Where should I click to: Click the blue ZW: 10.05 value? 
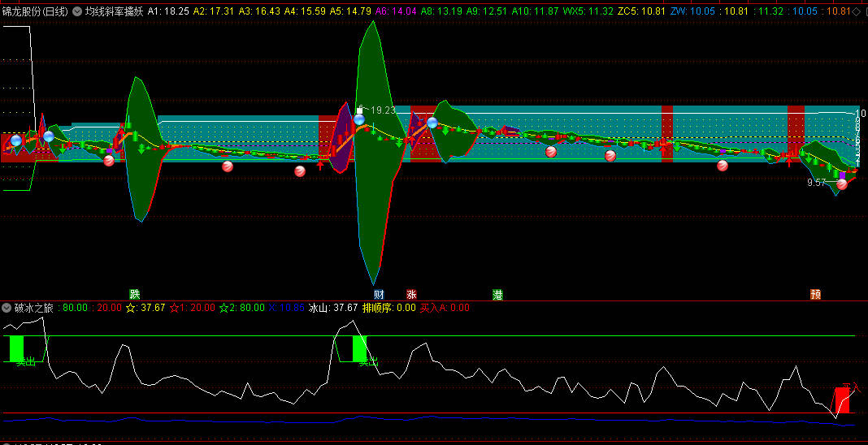point(692,11)
